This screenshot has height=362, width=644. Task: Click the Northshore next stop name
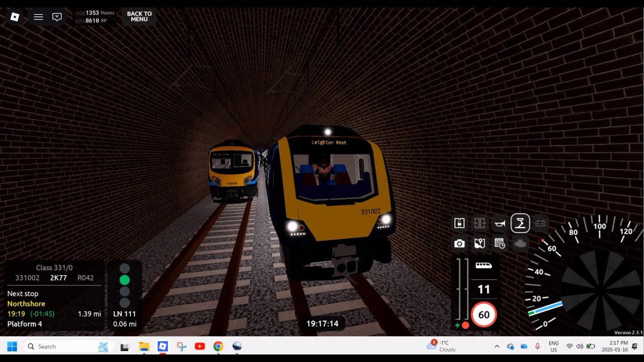coord(26,304)
